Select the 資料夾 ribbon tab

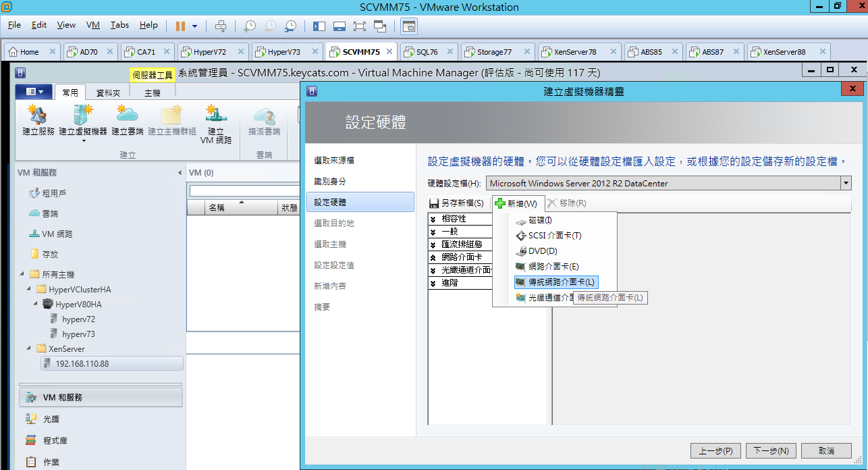[x=108, y=93]
